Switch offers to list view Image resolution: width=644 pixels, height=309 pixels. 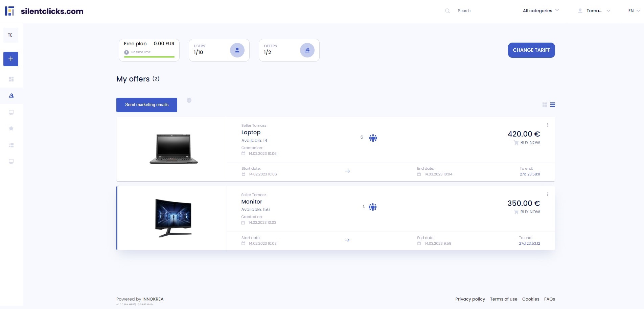click(x=553, y=105)
